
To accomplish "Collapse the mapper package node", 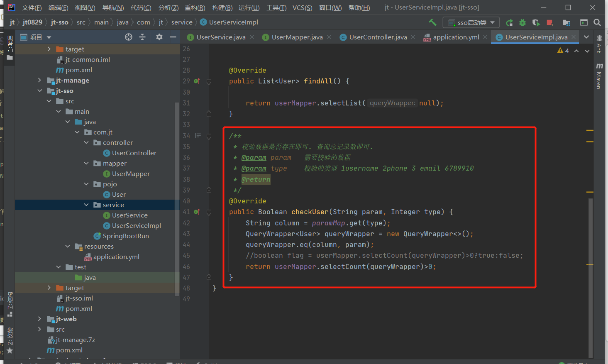I will (x=86, y=163).
